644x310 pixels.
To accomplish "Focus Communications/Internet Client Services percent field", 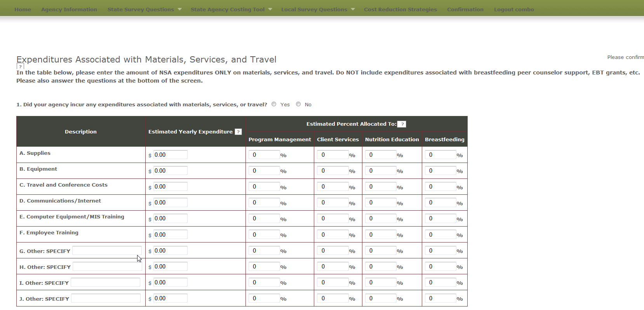I will point(332,203).
